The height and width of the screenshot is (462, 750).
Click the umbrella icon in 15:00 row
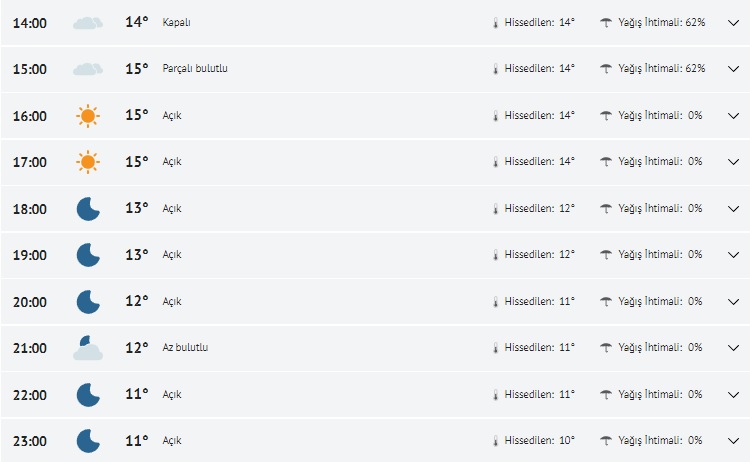tap(606, 69)
